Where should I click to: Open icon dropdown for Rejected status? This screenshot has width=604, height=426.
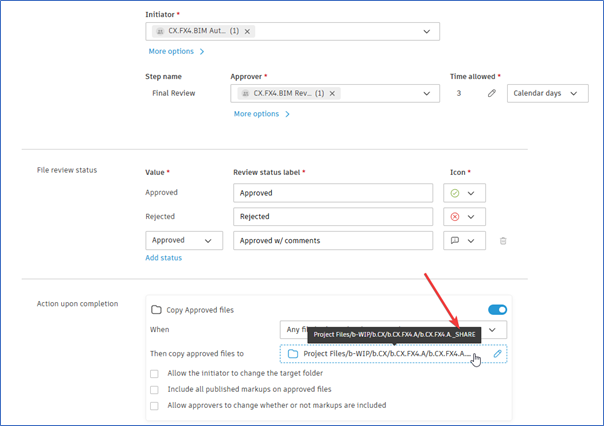pyautogui.click(x=464, y=217)
